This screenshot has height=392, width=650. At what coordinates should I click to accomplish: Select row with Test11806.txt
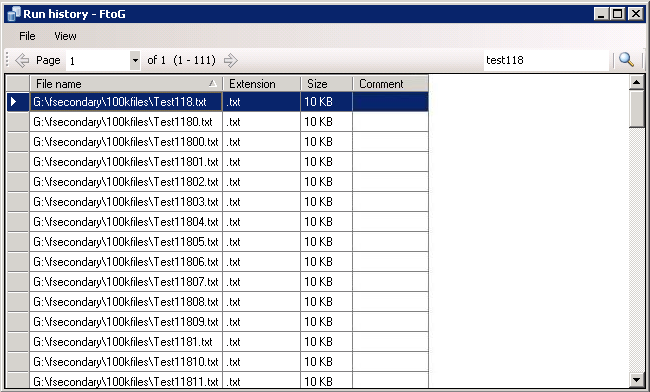click(218, 262)
